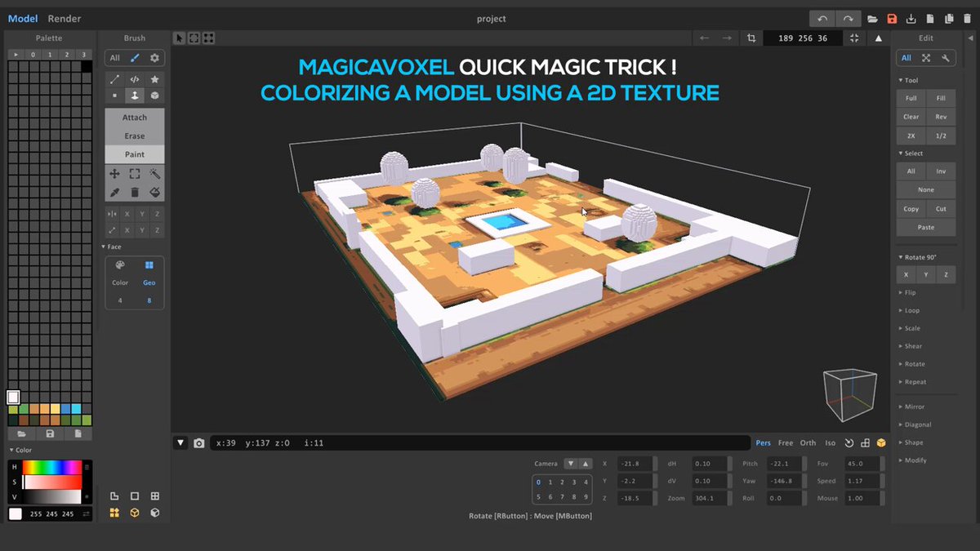This screenshot has height=551, width=980.
Task: Select the star Center brush
Action: tap(154, 79)
